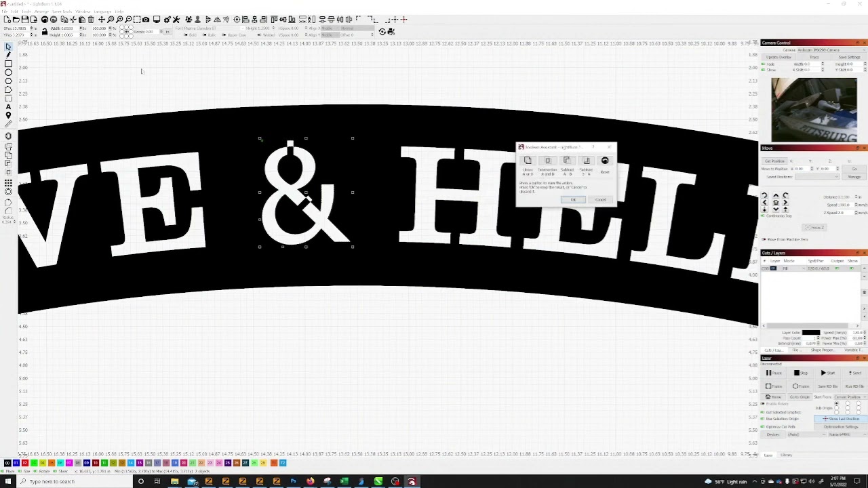Click Subtract B-A icon in Boolean Assistant

pos(586,161)
